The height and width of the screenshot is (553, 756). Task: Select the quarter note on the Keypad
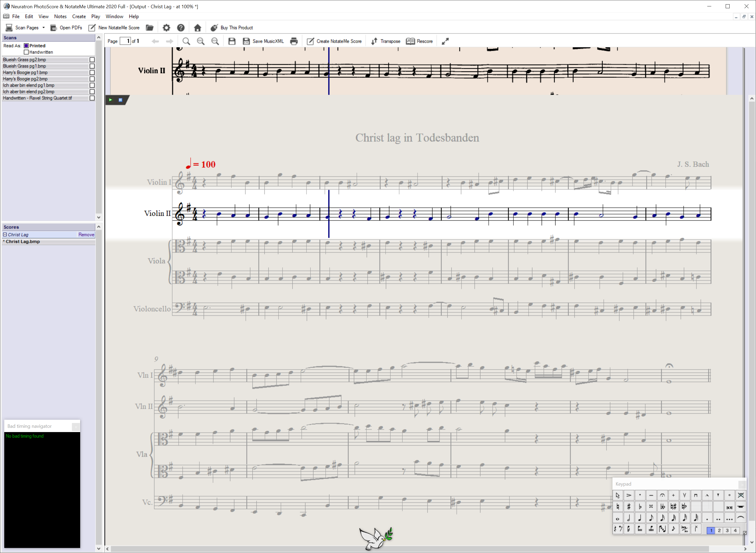coord(640,518)
